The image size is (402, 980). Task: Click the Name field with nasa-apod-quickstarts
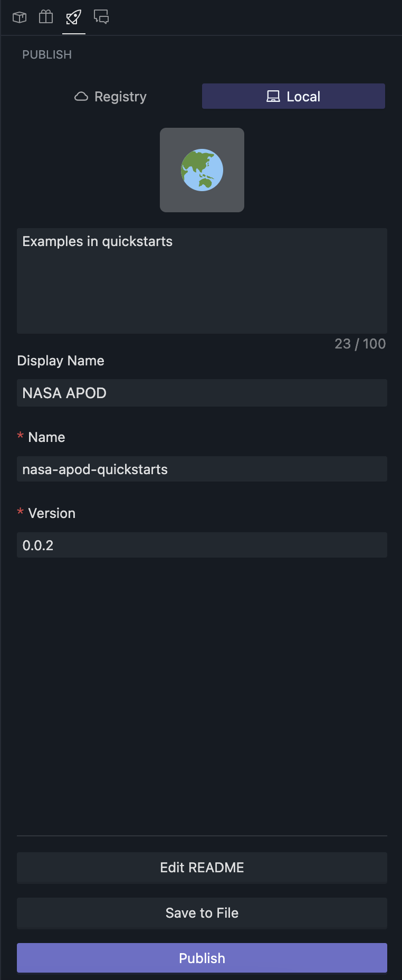coord(202,469)
